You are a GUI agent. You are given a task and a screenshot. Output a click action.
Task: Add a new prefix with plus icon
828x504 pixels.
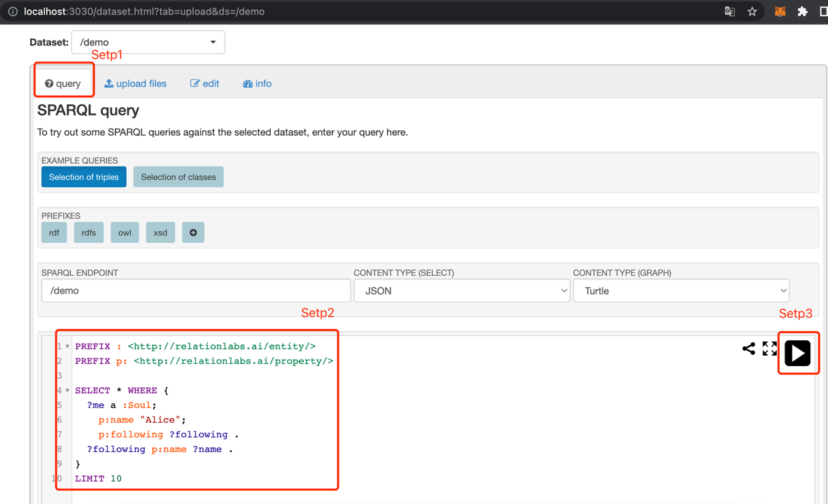(193, 232)
